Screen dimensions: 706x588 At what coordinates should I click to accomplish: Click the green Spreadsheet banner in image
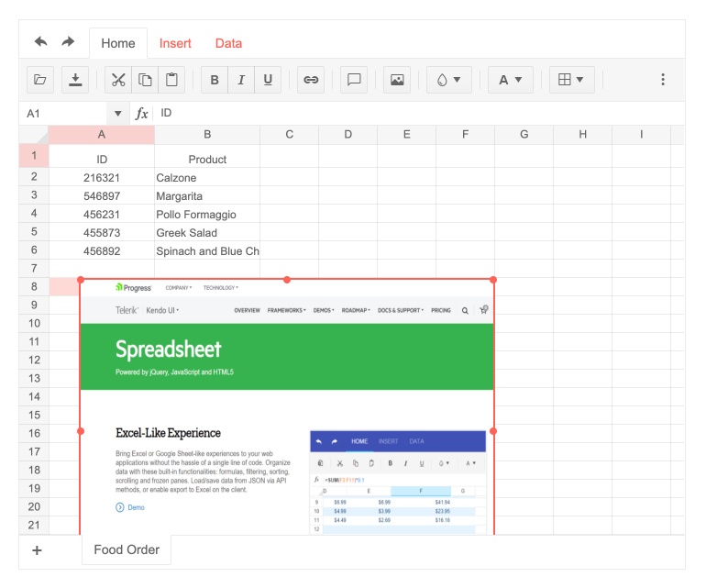click(287, 357)
